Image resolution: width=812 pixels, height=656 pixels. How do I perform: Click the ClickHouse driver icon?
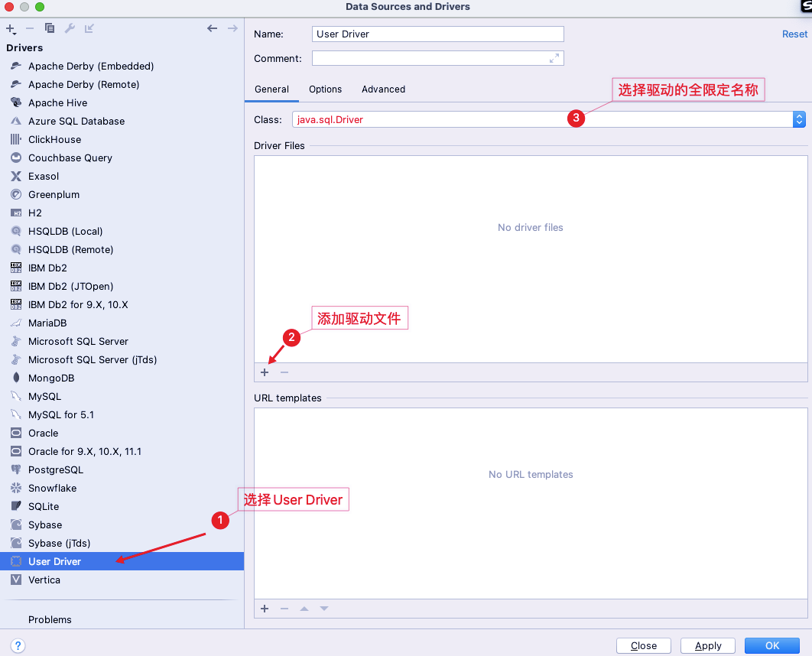[x=16, y=139]
